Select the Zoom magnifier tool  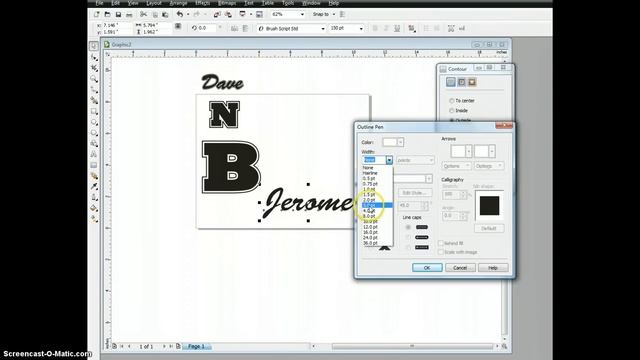point(94,79)
